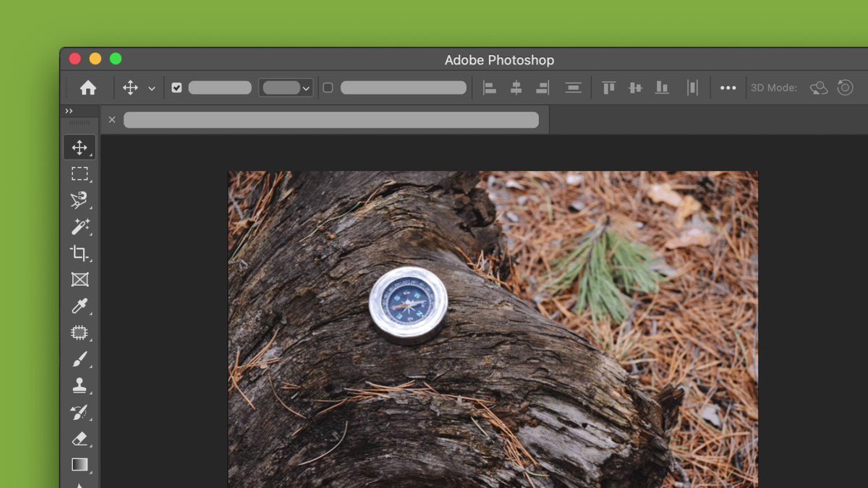Click the 3D roll camera mode icon

(x=845, y=87)
